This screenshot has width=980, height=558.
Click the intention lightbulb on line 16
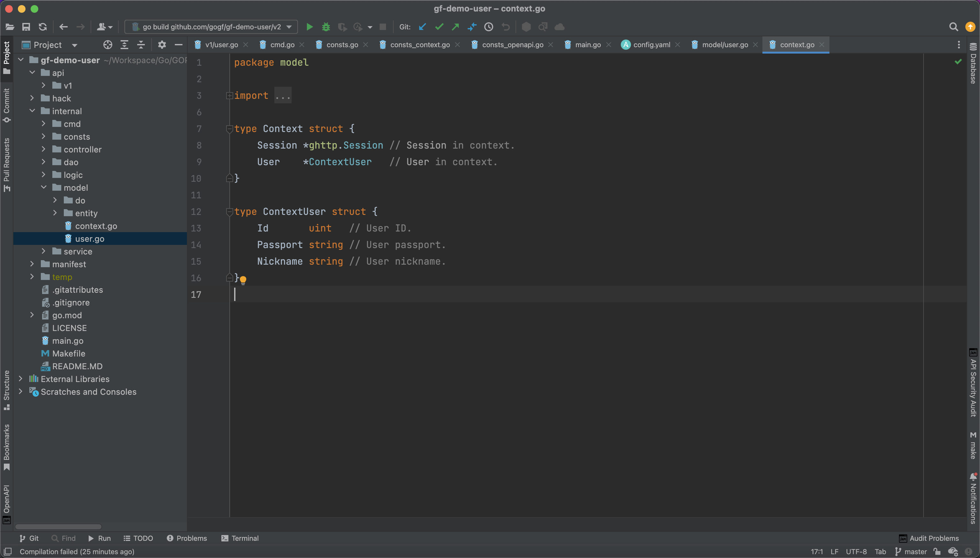tap(243, 280)
